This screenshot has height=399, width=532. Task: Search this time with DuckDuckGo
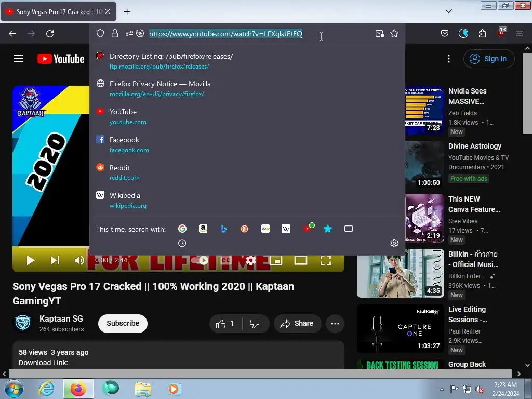pos(244,229)
